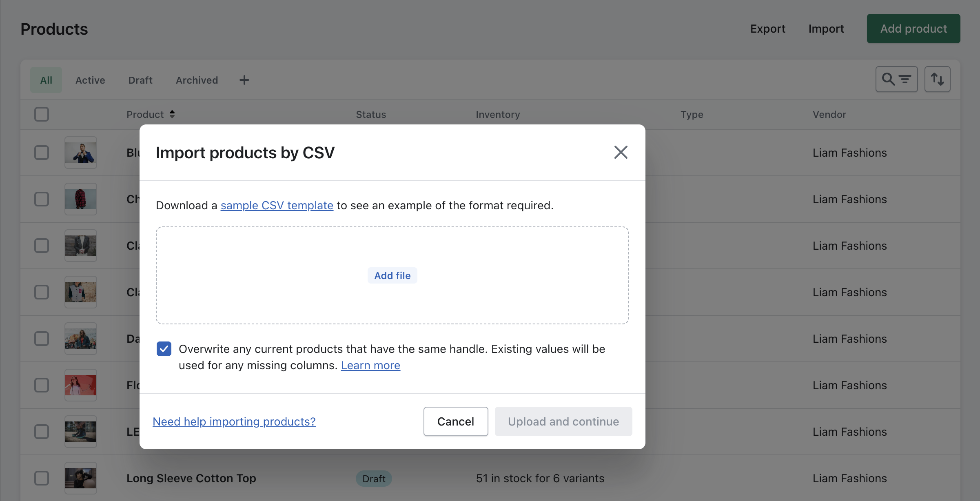Select the Draft products filter tab
The height and width of the screenshot is (501, 980).
coord(140,79)
